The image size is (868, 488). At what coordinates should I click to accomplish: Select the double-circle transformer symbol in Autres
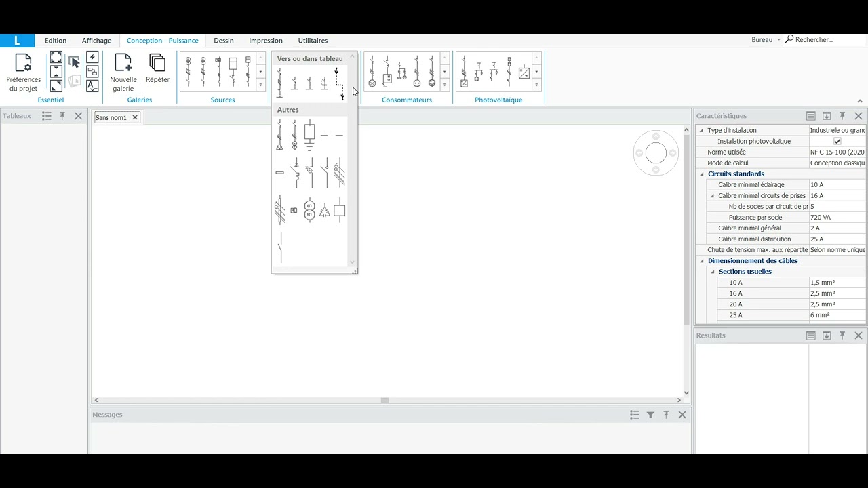(309, 211)
